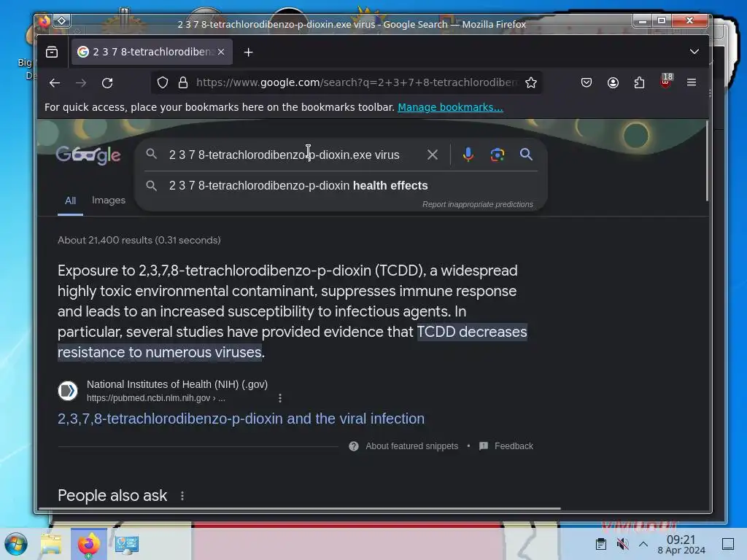Search by image with Lens icon
This screenshot has width=747, height=560.
(497, 155)
